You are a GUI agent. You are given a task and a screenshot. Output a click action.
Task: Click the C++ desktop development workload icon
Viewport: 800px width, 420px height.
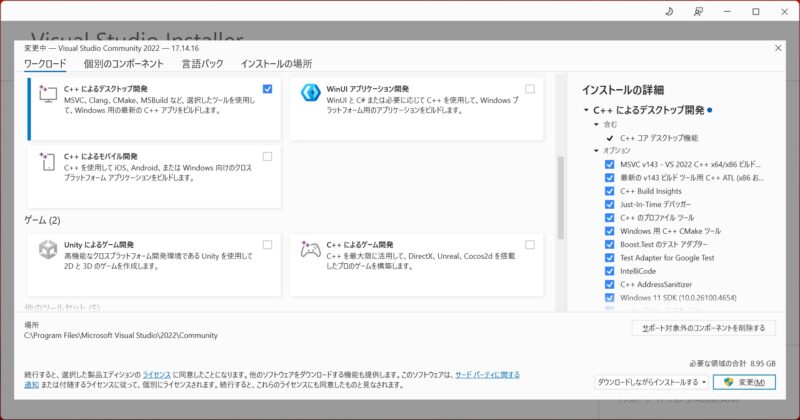point(47,96)
